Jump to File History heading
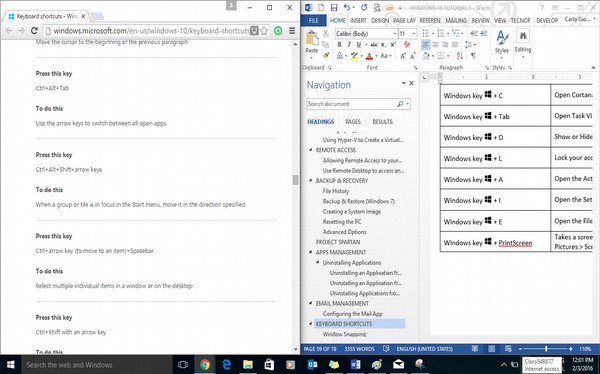Screen dimensions: 600x374 [x=336, y=191]
